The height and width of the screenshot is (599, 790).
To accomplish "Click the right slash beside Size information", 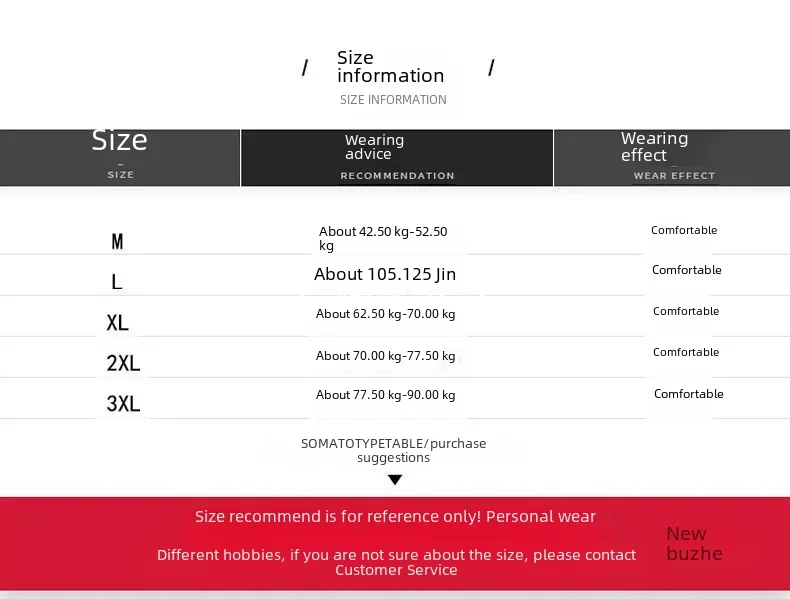I will click(x=491, y=68).
